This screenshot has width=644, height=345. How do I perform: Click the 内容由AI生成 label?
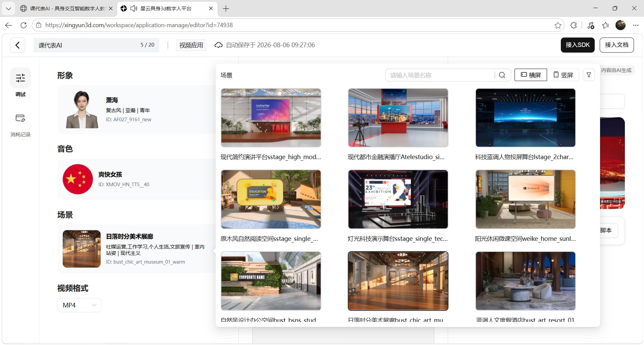click(x=616, y=70)
